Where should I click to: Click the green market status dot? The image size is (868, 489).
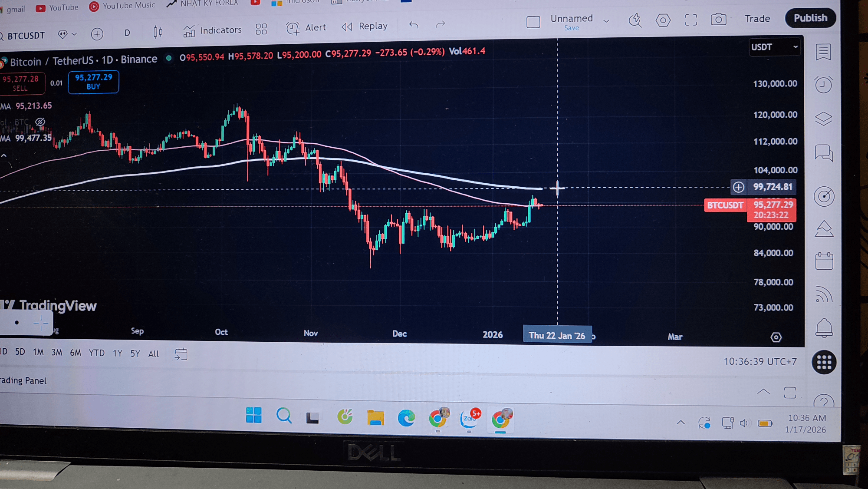click(169, 58)
